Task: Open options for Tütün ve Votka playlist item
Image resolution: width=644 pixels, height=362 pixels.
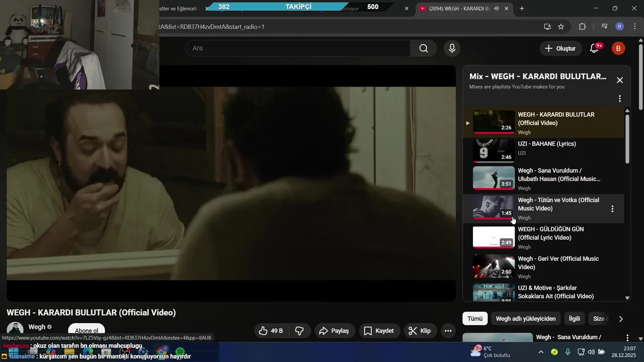Action: click(612, 209)
